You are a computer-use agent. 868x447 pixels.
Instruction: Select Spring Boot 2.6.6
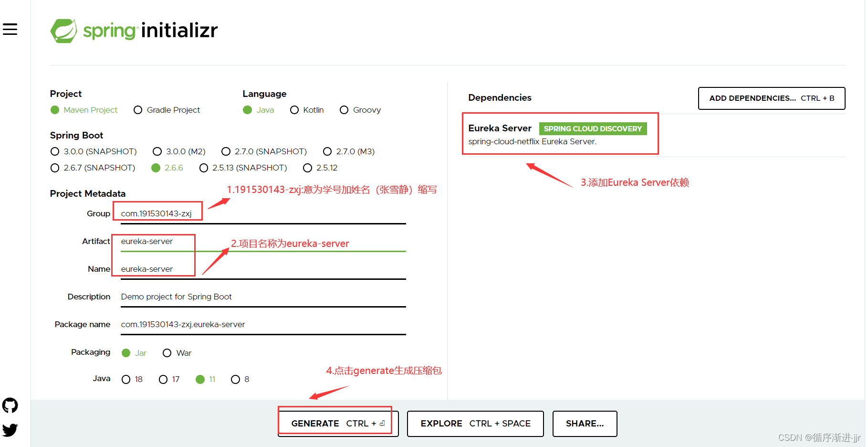[x=156, y=168]
